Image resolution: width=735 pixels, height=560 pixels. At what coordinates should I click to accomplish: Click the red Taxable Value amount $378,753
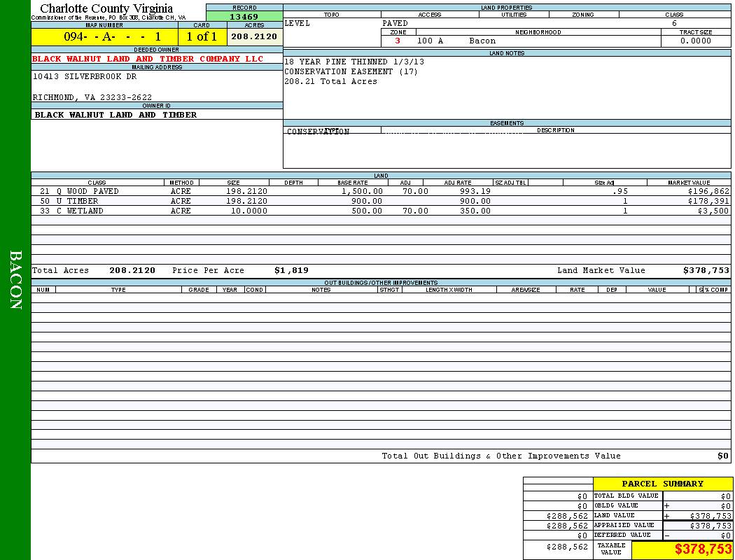pyautogui.click(x=703, y=549)
